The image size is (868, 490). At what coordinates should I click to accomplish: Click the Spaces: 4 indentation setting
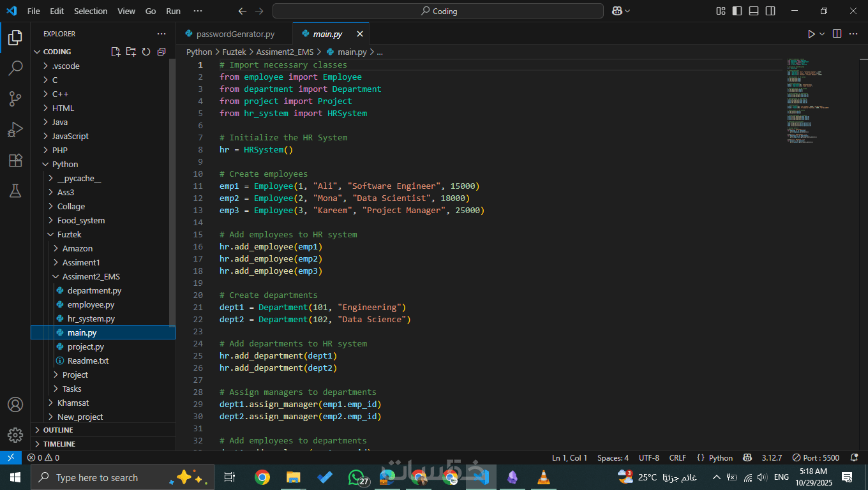click(613, 457)
